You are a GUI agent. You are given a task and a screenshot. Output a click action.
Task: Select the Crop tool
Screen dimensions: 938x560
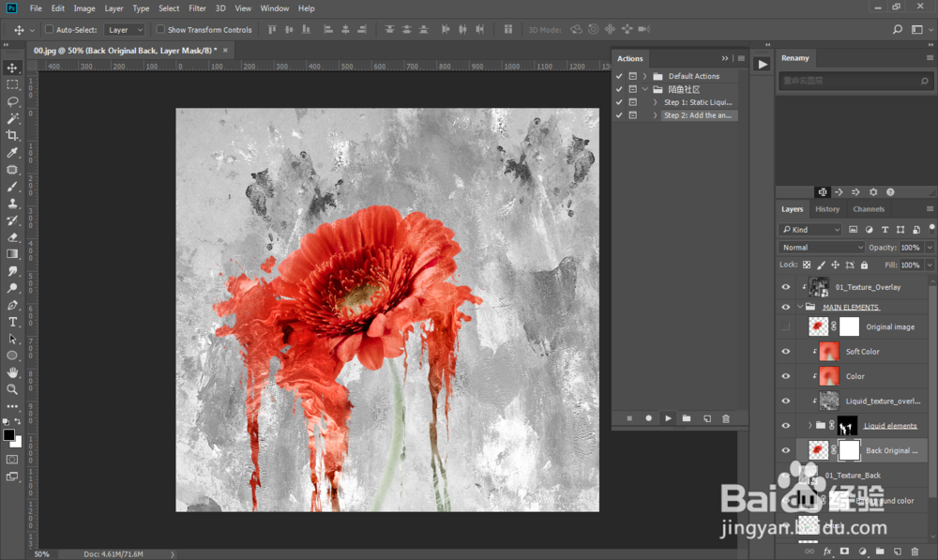coord(12,135)
